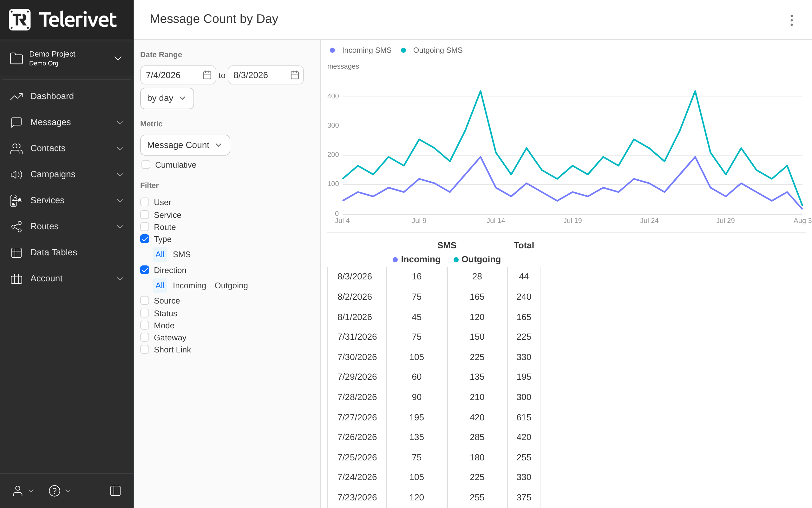The height and width of the screenshot is (508, 812).
Task: Click the 7/23/2026 total 375
Action: (x=524, y=497)
